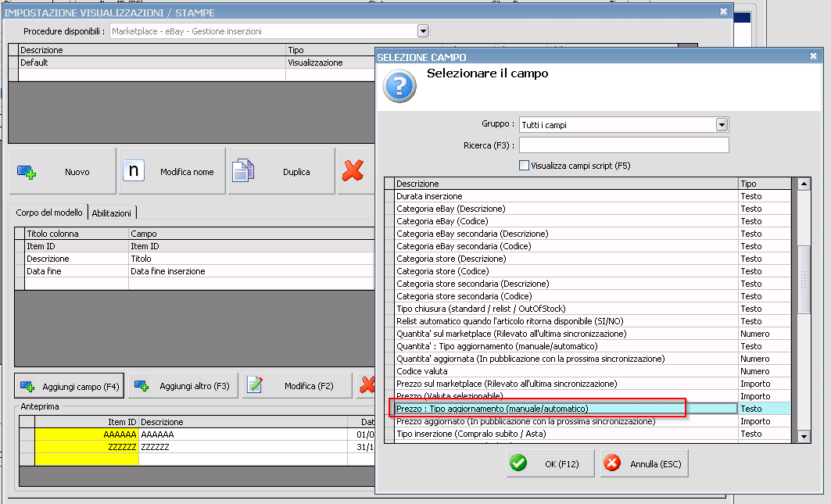Click the field list scrollbar down arrow
Screen dimensions: 831x504
point(804,437)
